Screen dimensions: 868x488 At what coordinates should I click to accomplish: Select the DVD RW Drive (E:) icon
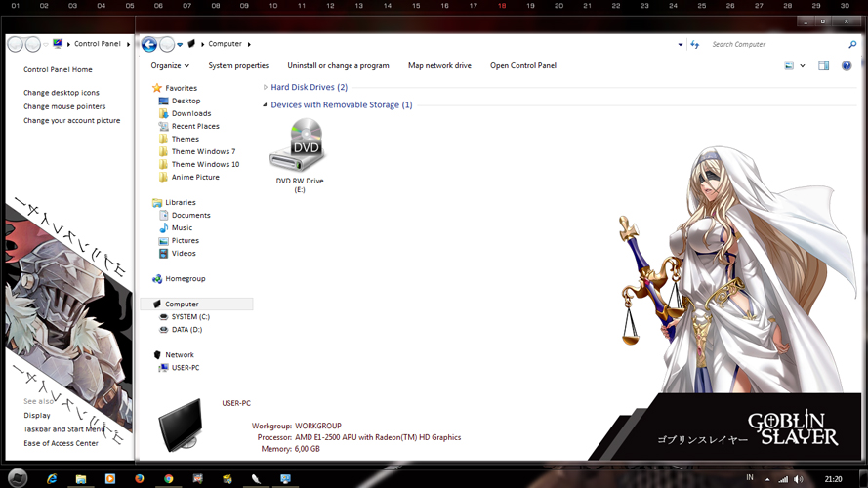pos(300,155)
